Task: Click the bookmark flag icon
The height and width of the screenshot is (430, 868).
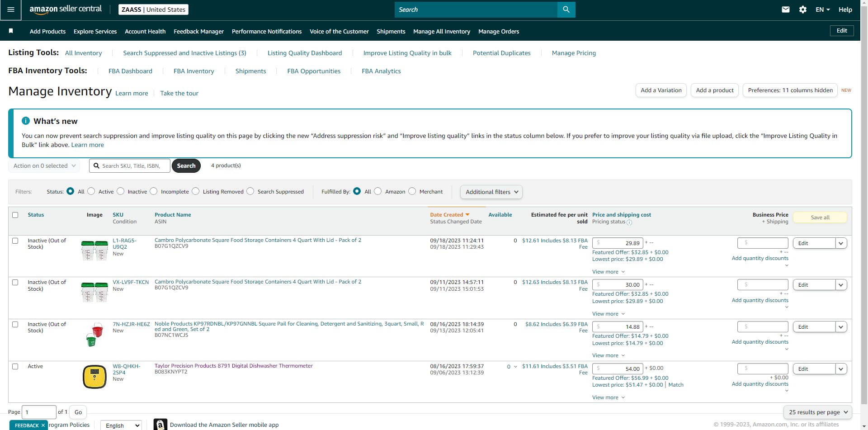Action: click(x=11, y=31)
